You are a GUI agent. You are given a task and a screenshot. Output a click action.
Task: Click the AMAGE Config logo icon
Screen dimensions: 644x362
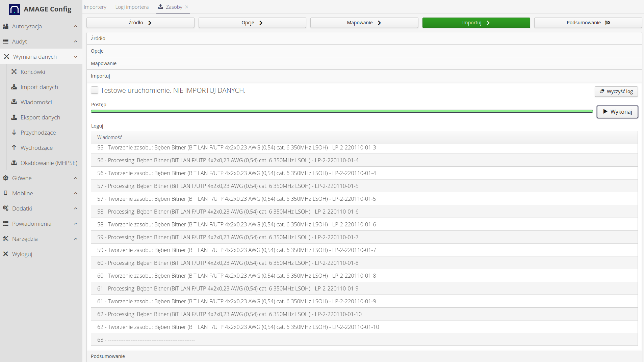click(x=14, y=9)
